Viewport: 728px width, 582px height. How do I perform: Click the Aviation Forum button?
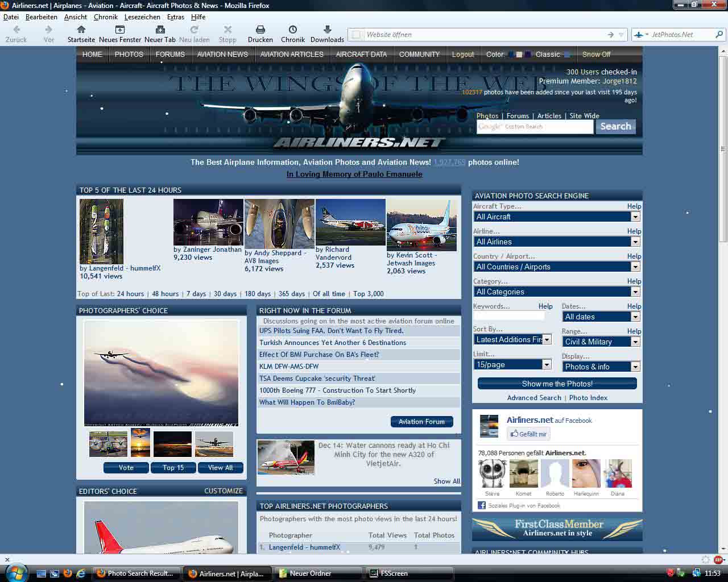[x=422, y=422]
